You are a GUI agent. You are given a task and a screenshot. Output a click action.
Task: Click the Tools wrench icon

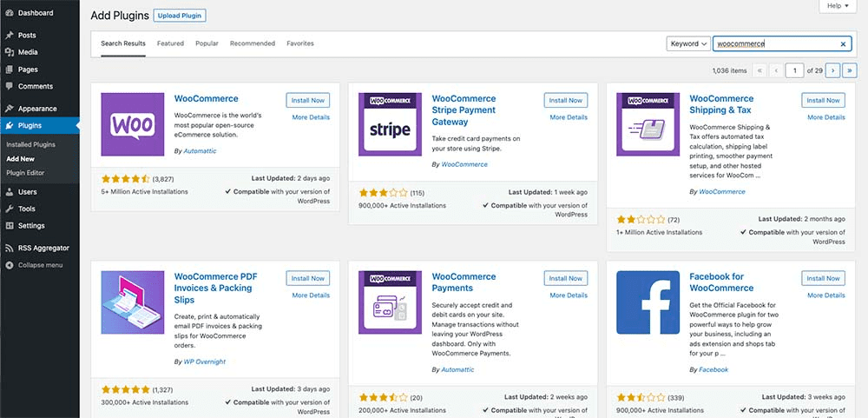[9, 209]
